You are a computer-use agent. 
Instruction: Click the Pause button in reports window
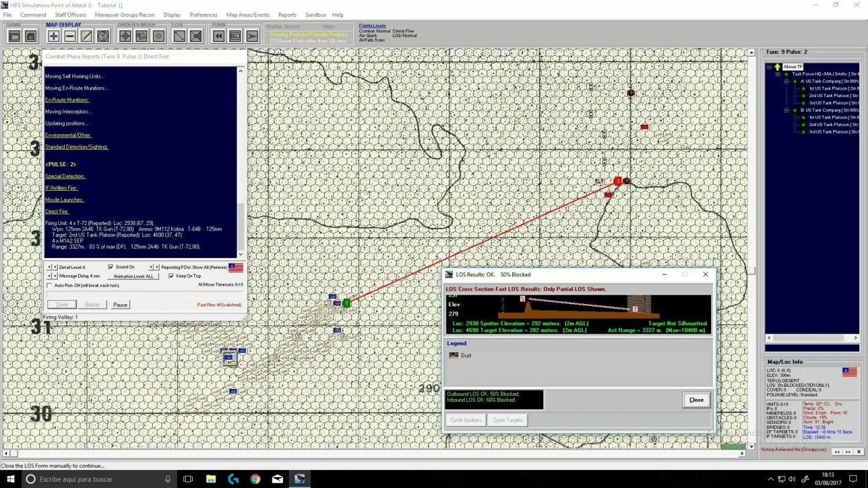tap(120, 305)
